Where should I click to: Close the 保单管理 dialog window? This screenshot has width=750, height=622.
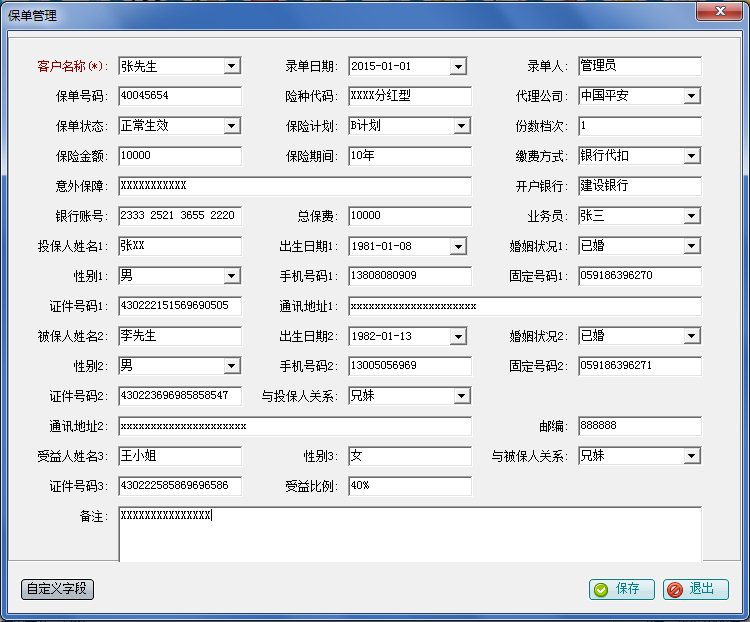point(720,11)
